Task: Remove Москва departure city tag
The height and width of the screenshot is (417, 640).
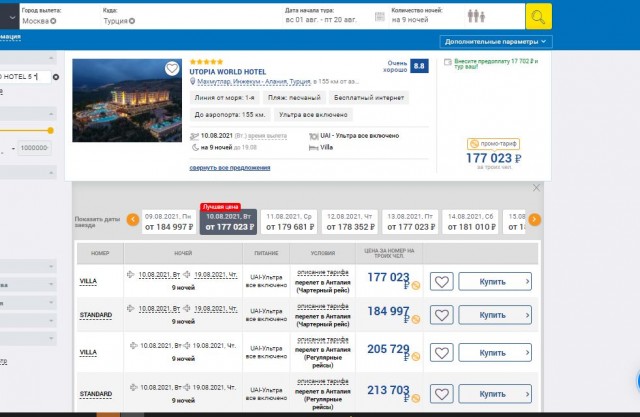Action: coord(53,21)
